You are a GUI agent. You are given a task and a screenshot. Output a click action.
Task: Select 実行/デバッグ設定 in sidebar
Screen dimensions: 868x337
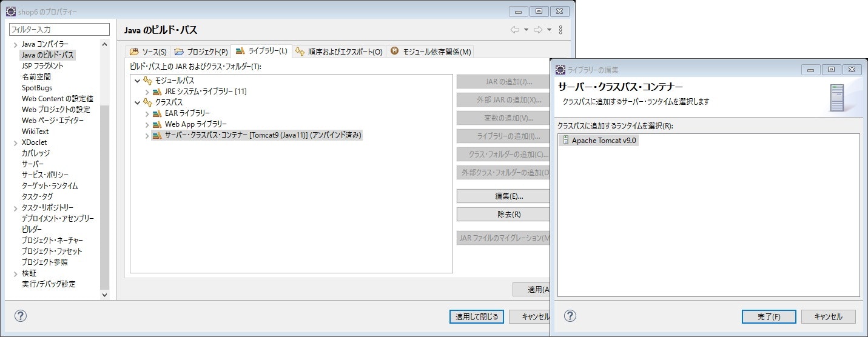click(49, 284)
